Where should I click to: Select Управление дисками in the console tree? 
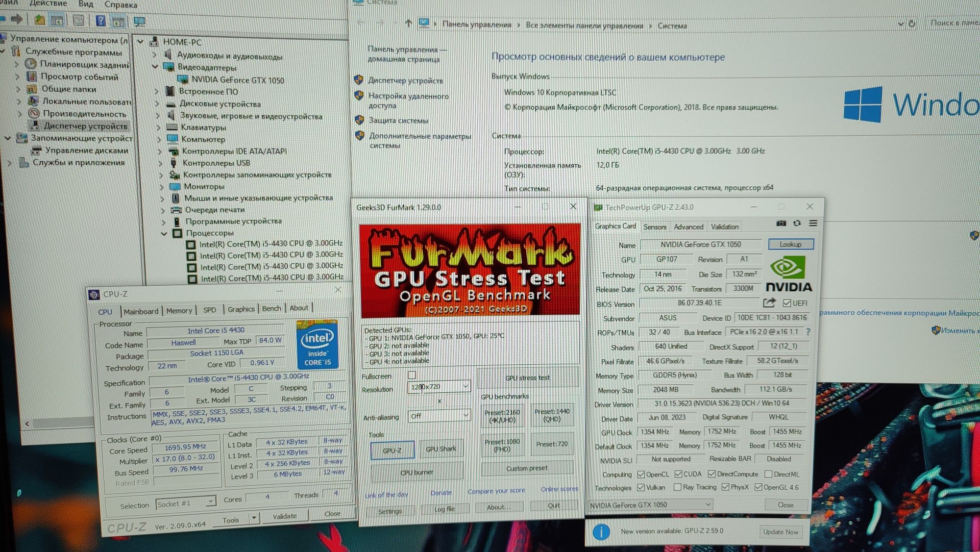coord(79,151)
